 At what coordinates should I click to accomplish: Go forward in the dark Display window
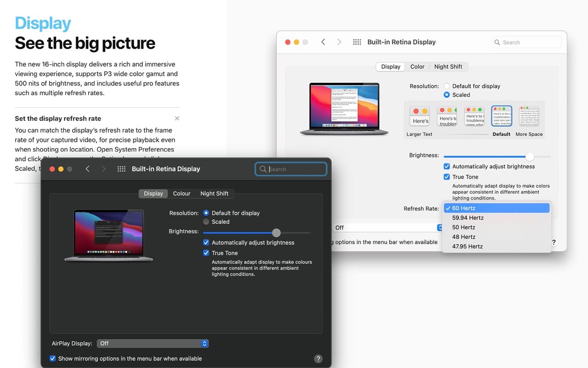click(103, 169)
